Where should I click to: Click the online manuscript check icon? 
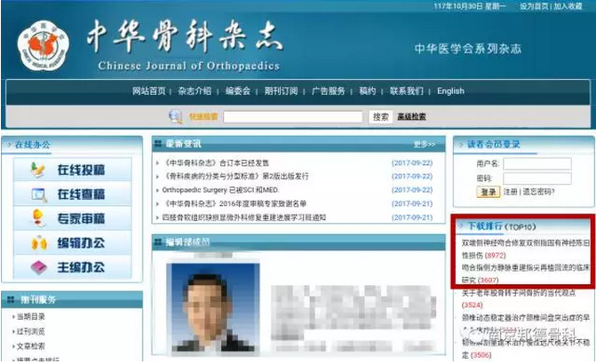(39, 194)
